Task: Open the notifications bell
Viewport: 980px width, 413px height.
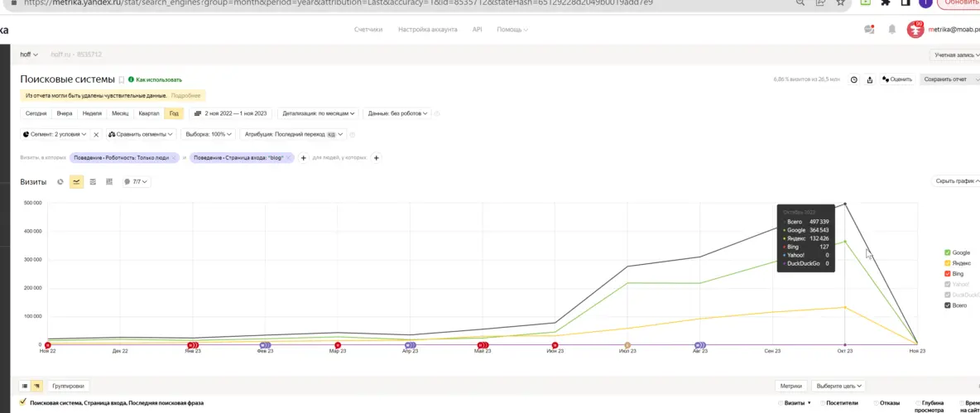Action: click(892, 30)
